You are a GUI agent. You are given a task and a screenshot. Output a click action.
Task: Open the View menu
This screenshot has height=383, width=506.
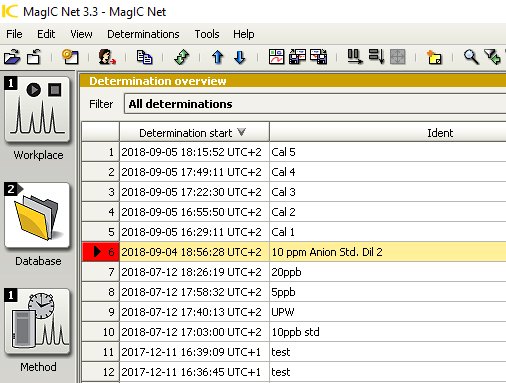(81, 34)
